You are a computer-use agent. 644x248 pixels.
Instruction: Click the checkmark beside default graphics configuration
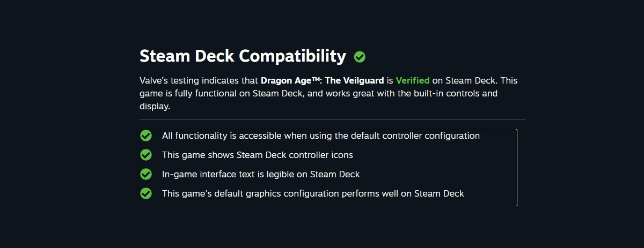[146, 193]
